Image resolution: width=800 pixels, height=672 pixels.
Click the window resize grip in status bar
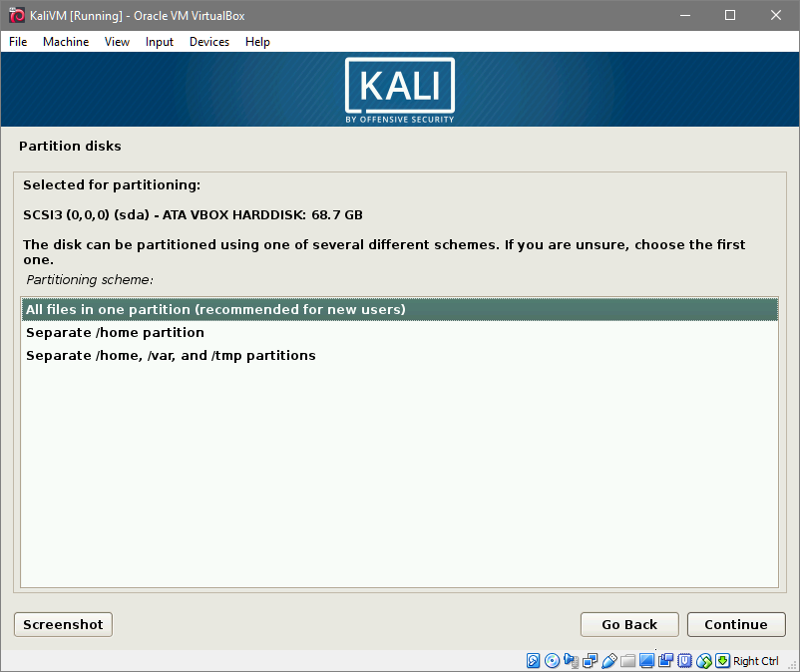(792, 664)
